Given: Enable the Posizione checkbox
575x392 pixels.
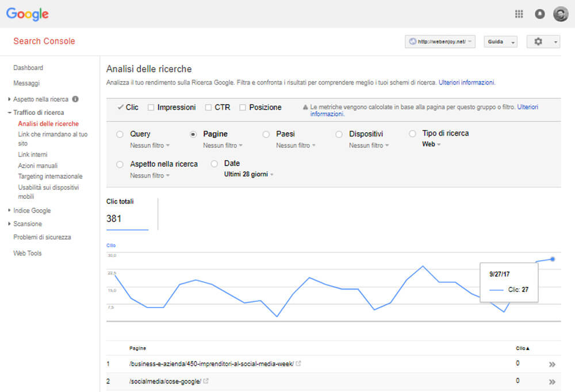Looking at the screenshot, I should pos(243,107).
